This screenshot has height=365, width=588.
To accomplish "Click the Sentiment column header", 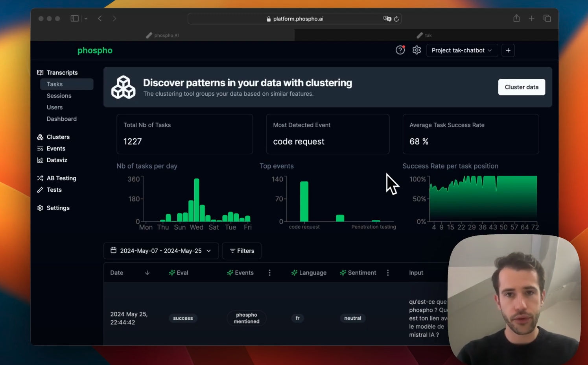I will point(358,272).
